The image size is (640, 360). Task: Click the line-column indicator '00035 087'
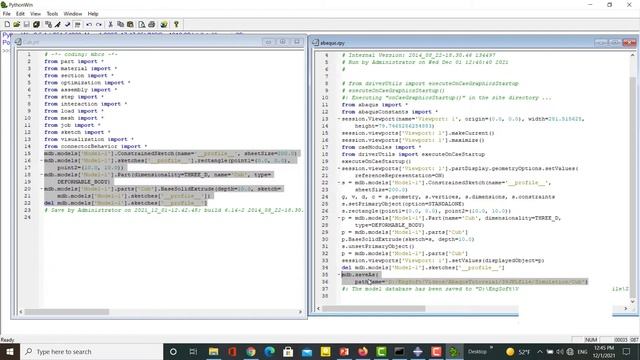click(626, 340)
